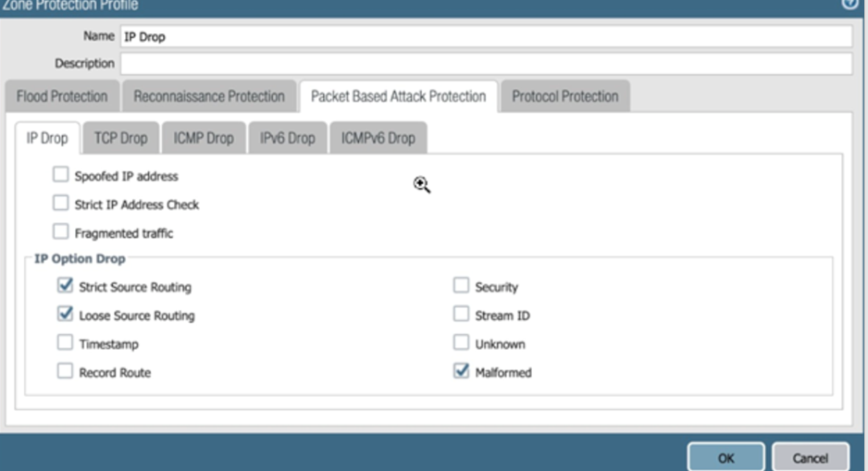
Task: Uncheck Strict Source Routing
Action: [65, 287]
